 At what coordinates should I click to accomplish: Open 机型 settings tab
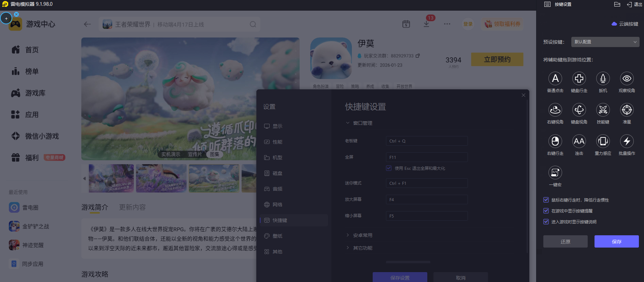pyautogui.click(x=294, y=158)
